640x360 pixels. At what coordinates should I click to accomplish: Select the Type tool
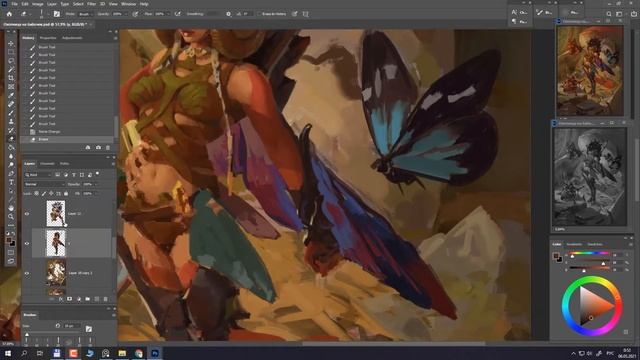(11, 182)
